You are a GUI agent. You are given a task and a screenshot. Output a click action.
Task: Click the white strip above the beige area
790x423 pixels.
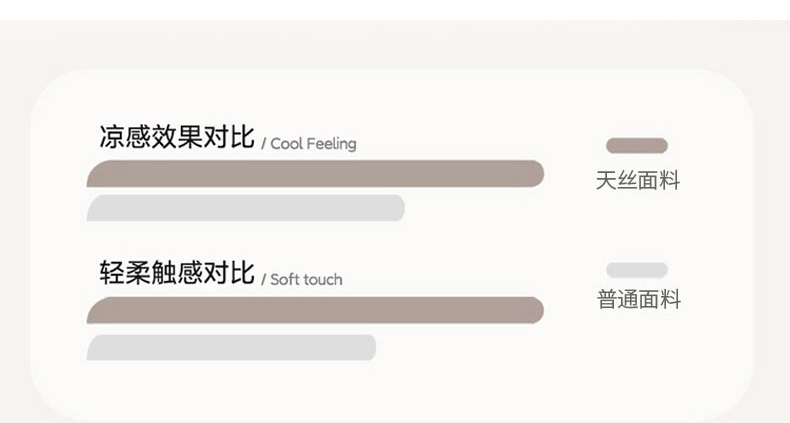pos(395,9)
